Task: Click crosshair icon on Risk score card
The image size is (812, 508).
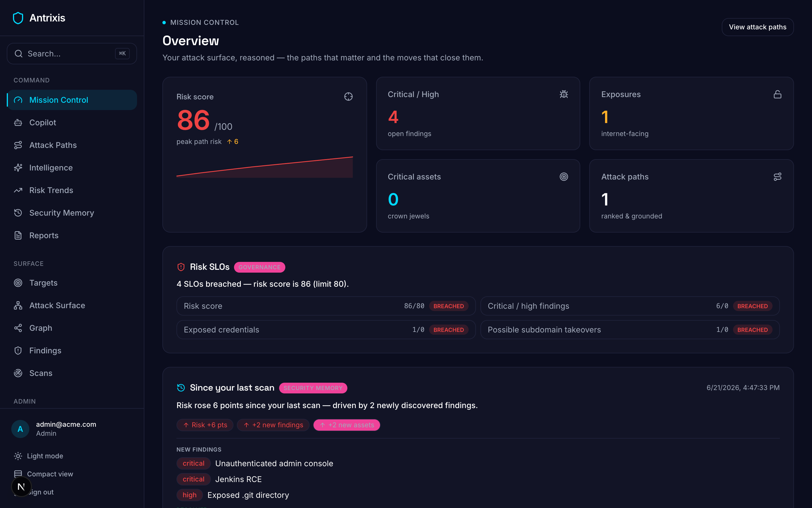Action: [348, 97]
